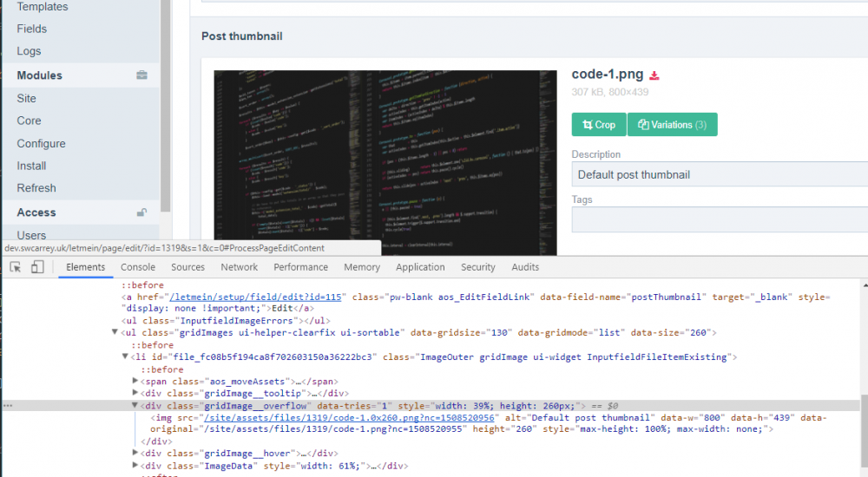Select the Application tab in DevTools
The height and width of the screenshot is (477, 868).
(420, 267)
